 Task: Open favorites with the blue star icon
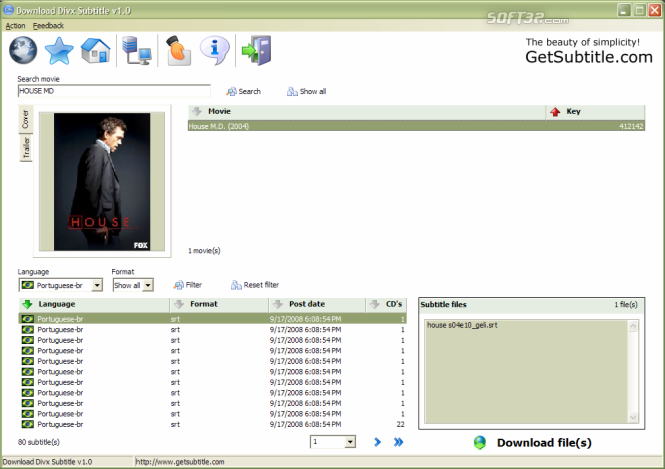point(59,51)
